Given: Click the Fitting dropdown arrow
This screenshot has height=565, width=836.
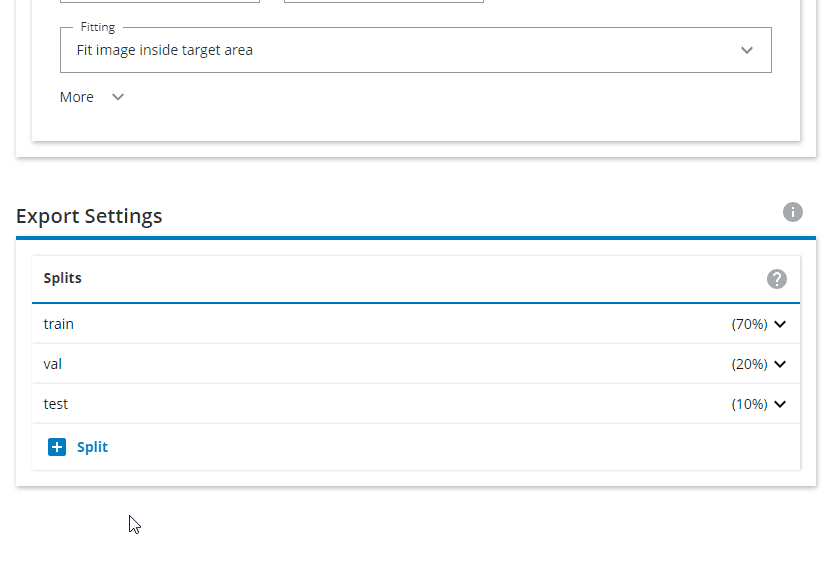Looking at the screenshot, I should pyautogui.click(x=747, y=50).
